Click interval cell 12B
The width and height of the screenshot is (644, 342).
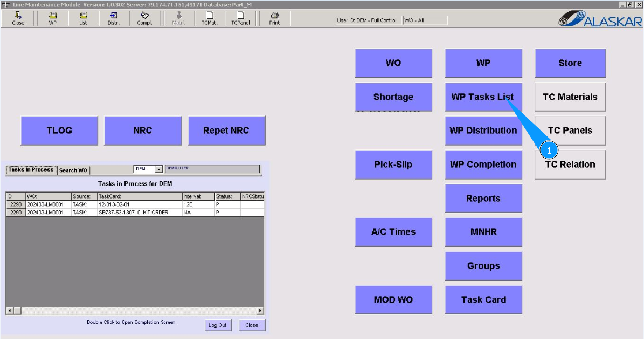(x=198, y=204)
